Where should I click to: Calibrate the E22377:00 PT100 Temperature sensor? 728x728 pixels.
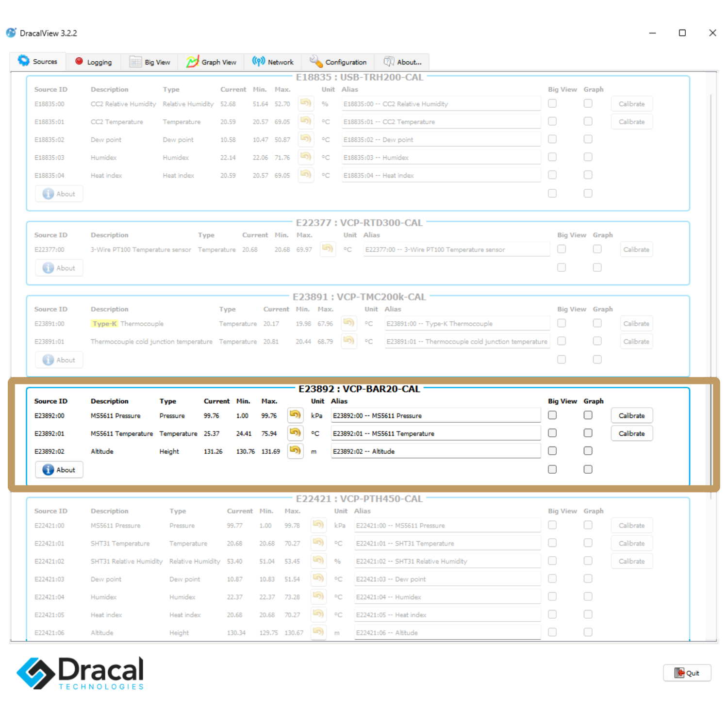tap(636, 249)
